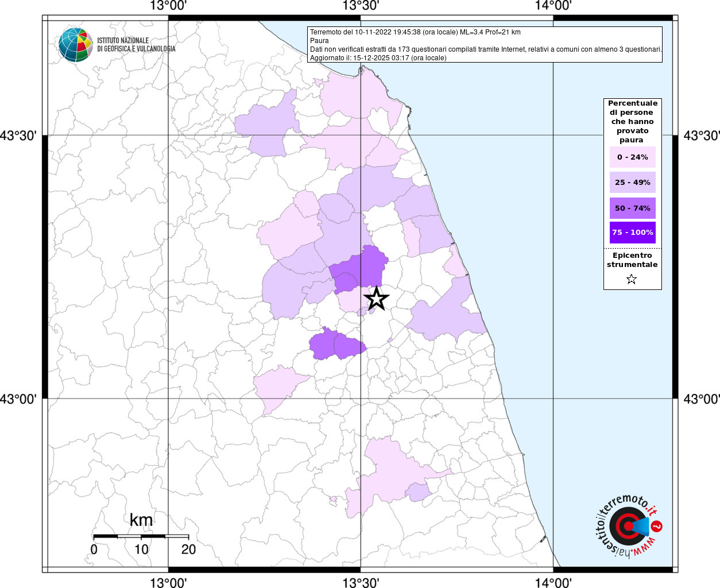Click the '20' label on the scale bar

click(x=188, y=550)
